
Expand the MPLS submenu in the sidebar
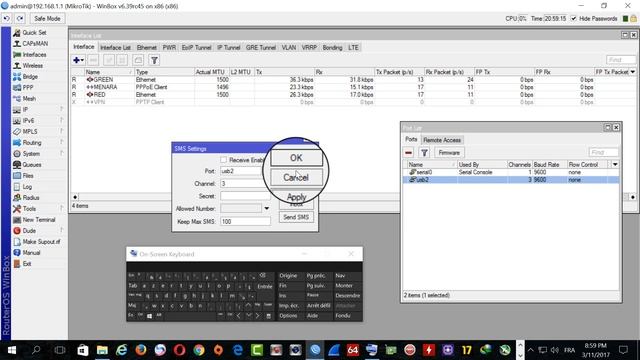[x=62, y=131]
